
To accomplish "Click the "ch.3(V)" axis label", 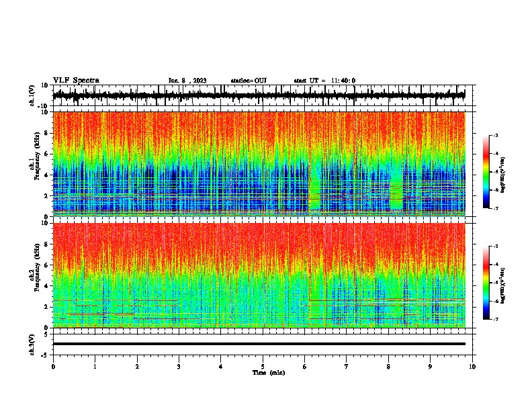I will [32, 345].
